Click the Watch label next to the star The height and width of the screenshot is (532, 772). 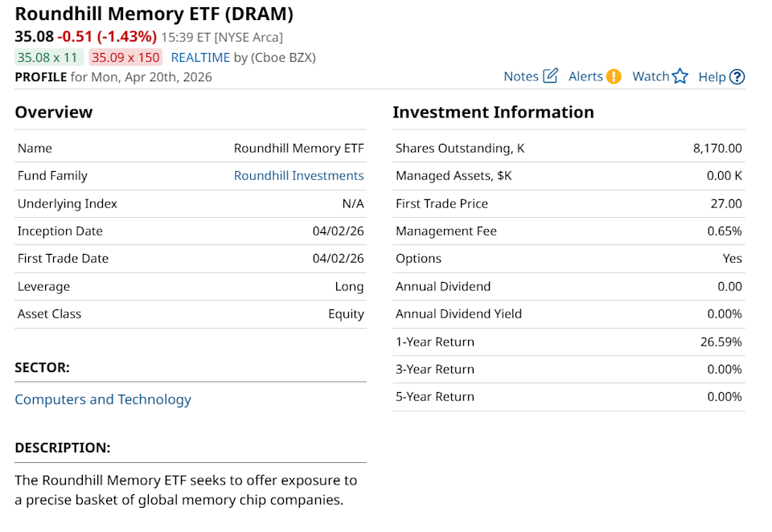651,76
